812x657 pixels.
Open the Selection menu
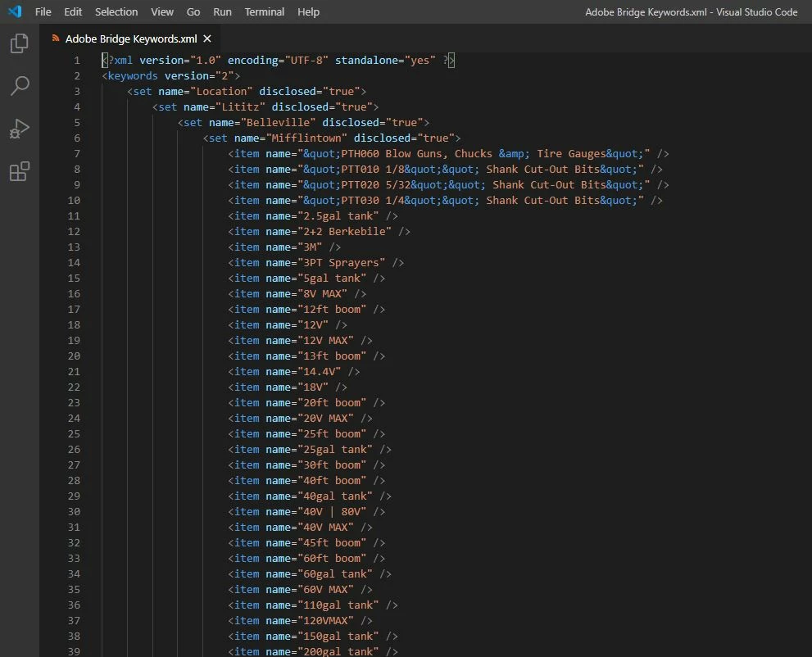(x=116, y=12)
